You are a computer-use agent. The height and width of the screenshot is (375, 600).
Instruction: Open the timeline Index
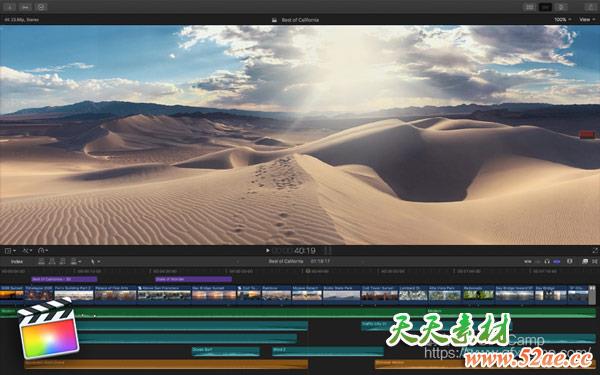(x=16, y=261)
